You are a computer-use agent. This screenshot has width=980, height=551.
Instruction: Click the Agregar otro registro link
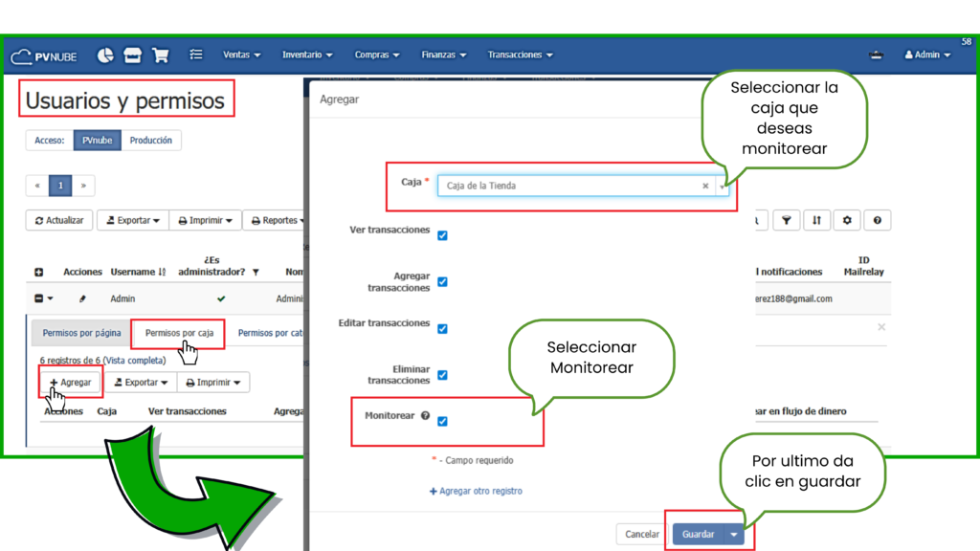coord(476,491)
